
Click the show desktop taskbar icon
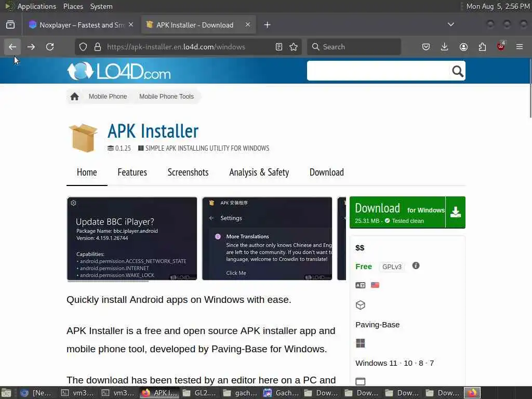click(x=6, y=393)
